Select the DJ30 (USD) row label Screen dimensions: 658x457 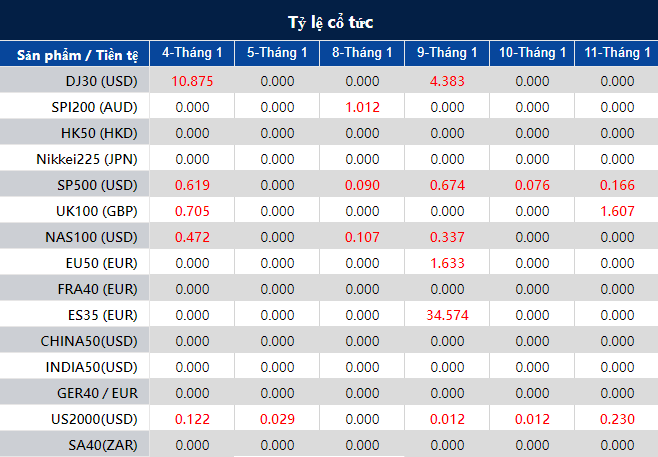[x=102, y=81]
